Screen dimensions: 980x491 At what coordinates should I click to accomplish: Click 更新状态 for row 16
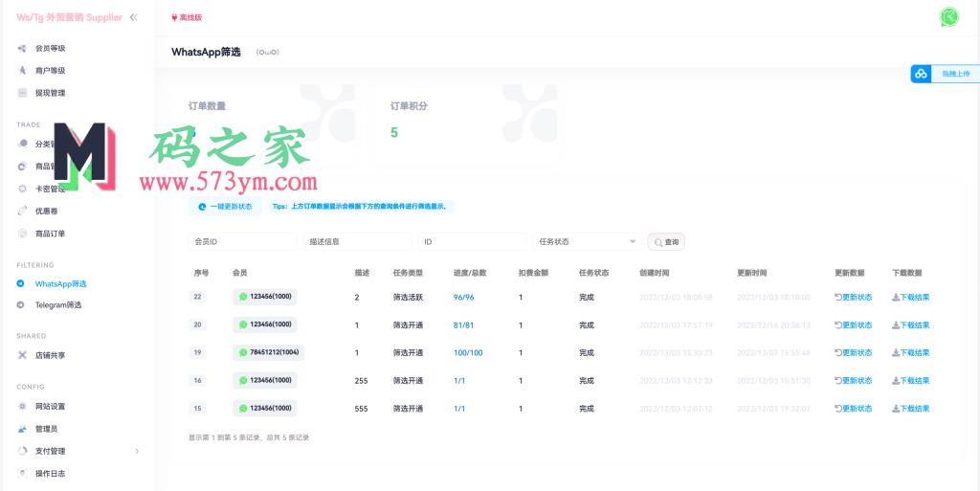pos(853,380)
